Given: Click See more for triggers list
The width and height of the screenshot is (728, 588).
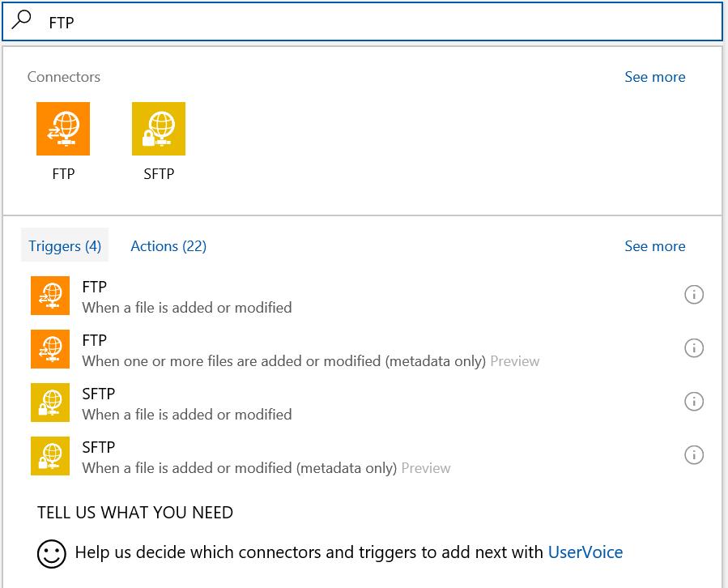Looking at the screenshot, I should [654, 246].
